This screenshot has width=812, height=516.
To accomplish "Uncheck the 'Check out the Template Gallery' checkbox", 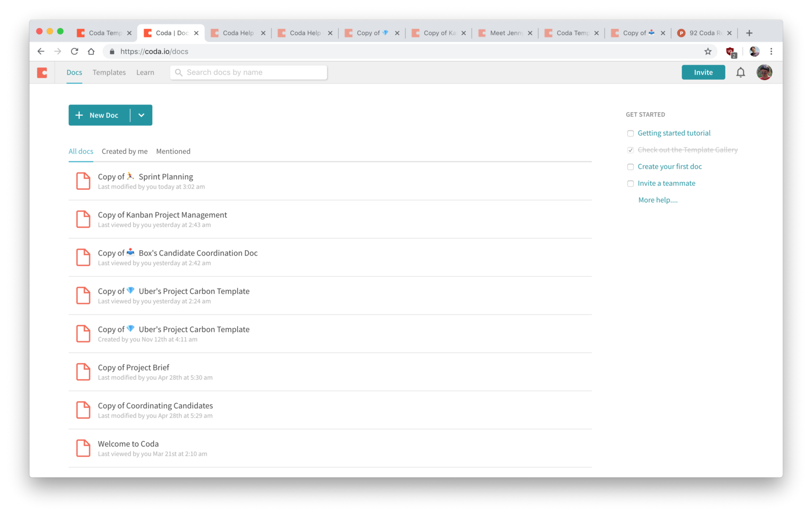I will pyautogui.click(x=630, y=150).
